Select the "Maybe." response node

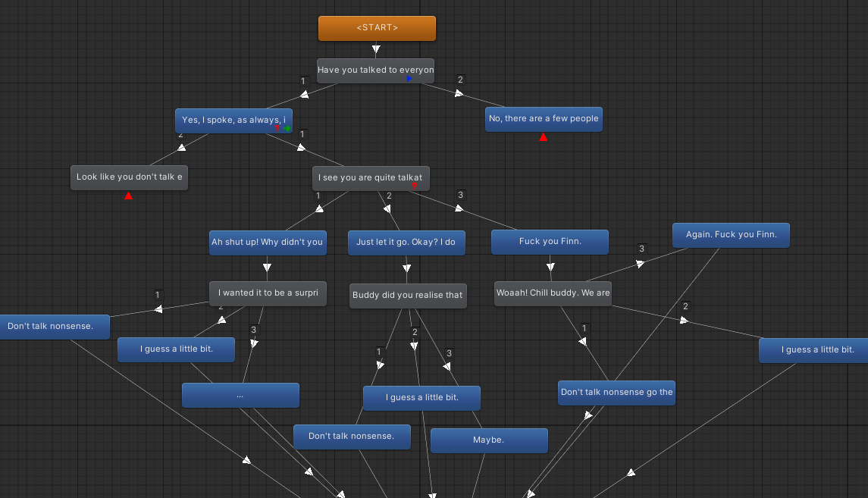tap(489, 440)
